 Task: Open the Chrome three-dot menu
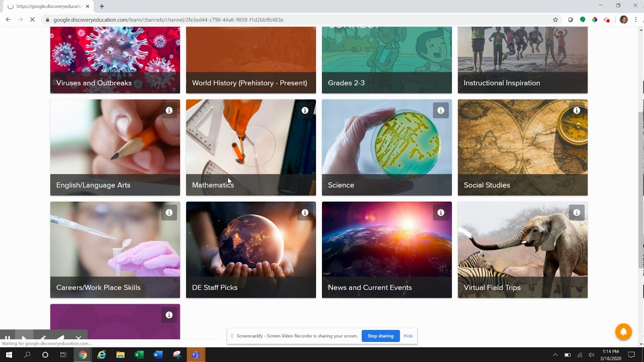point(636,20)
